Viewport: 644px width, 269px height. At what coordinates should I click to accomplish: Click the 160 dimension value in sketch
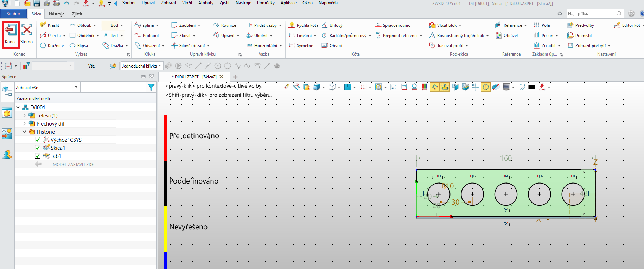click(x=506, y=158)
